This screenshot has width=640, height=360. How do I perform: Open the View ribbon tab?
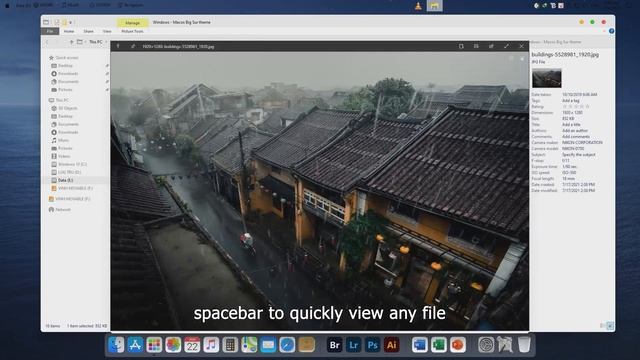(x=107, y=31)
